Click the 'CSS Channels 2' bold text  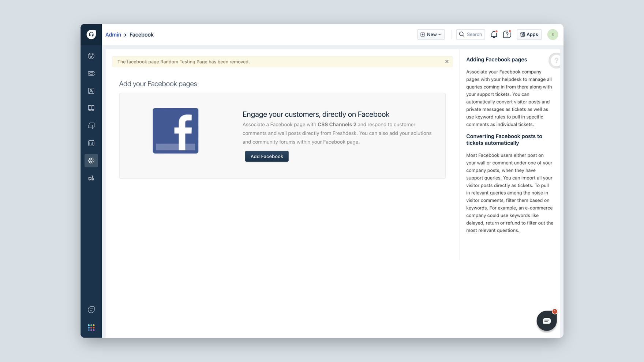pos(337,124)
